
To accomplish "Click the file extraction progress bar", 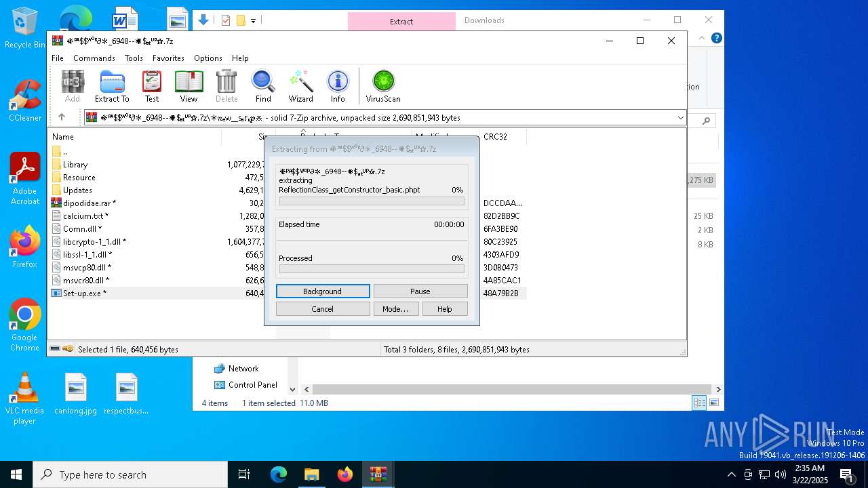I will pyautogui.click(x=372, y=201).
